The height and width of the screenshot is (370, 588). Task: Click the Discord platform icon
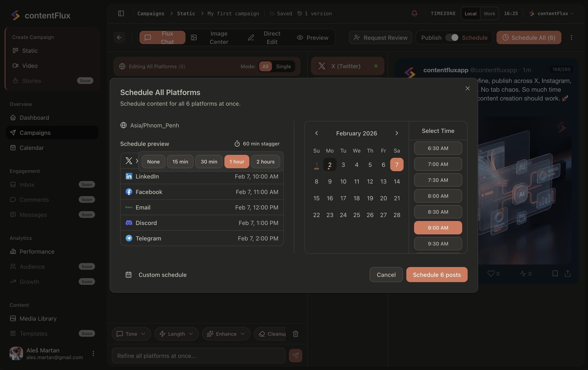click(x=129, y=223)
